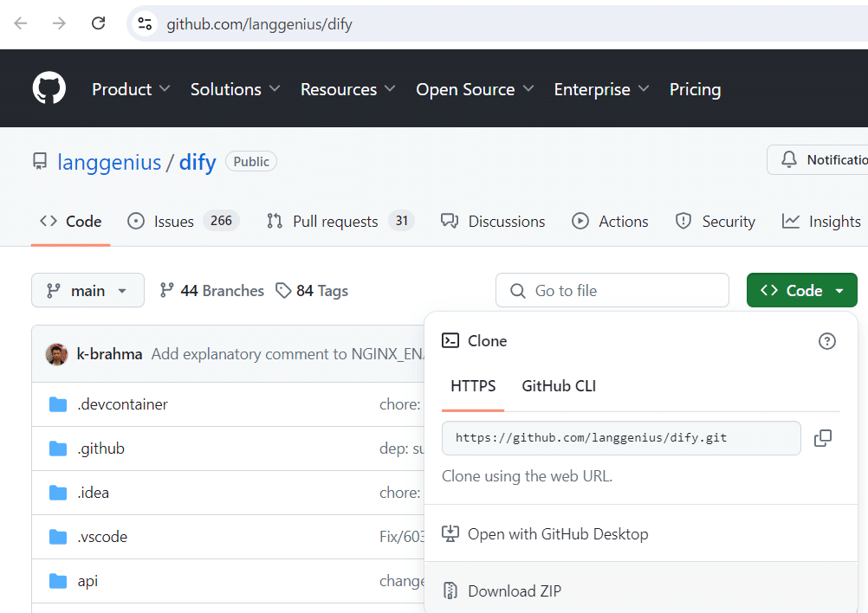Click Download ZIP option
This screenshot has height=613, width=868.
640,590
